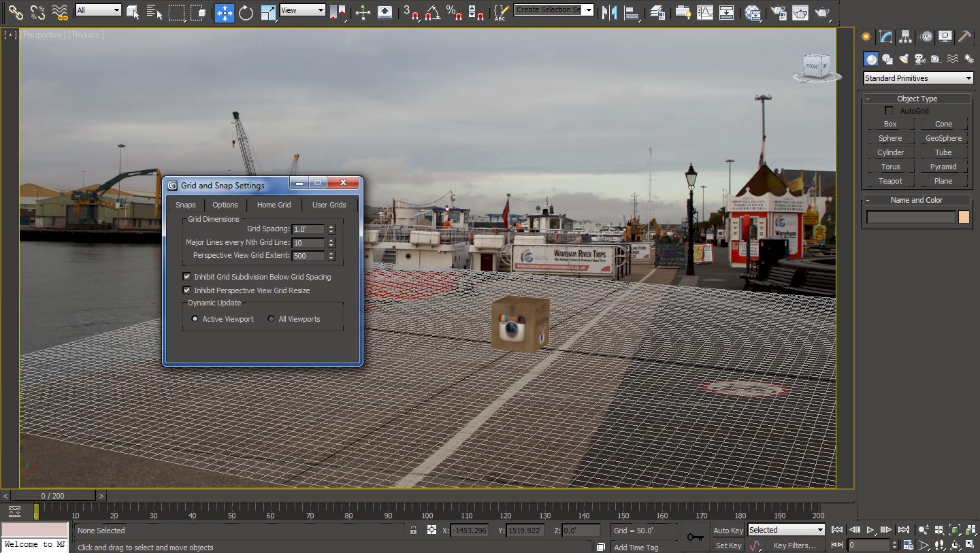Click the Select and Link chain icon
The width and height of the screenshot is (980, 553).
click(x=15, y=12)
